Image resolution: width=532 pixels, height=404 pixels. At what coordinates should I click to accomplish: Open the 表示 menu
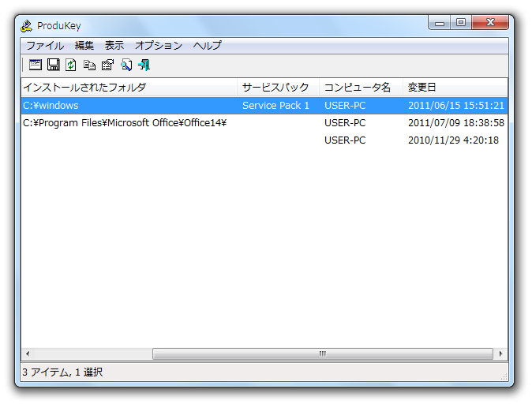pyautogui.click(x=114, y=46)
